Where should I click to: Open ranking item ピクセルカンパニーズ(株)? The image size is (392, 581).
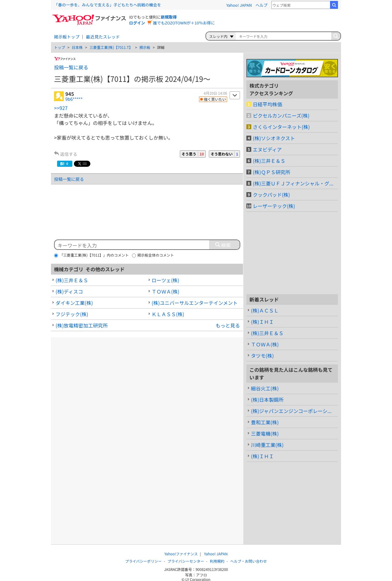click(281, 116)
